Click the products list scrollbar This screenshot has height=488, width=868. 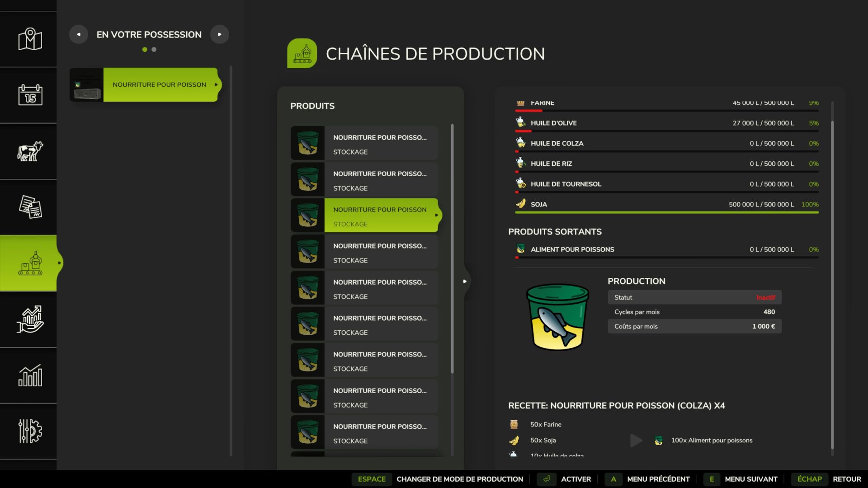(452, 249)
